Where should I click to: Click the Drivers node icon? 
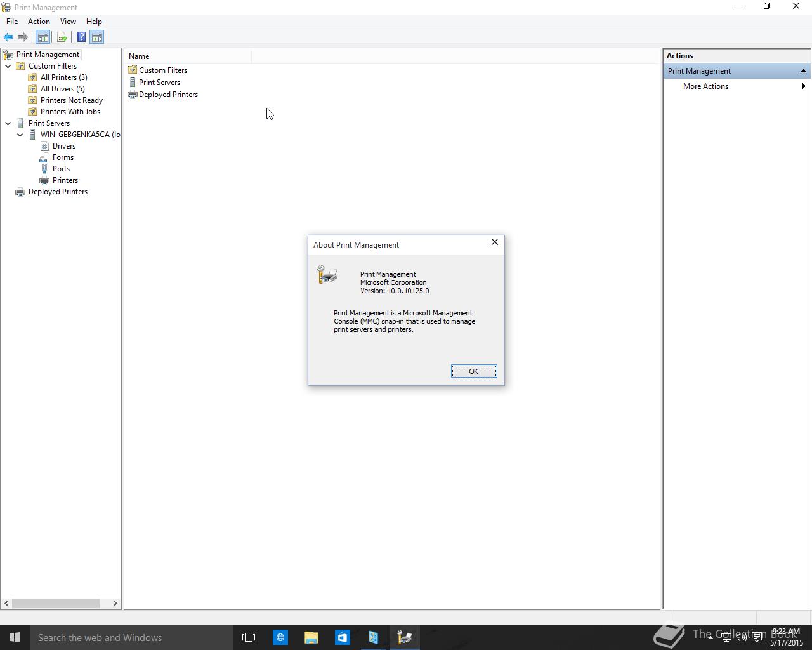[x=44, y=146]
